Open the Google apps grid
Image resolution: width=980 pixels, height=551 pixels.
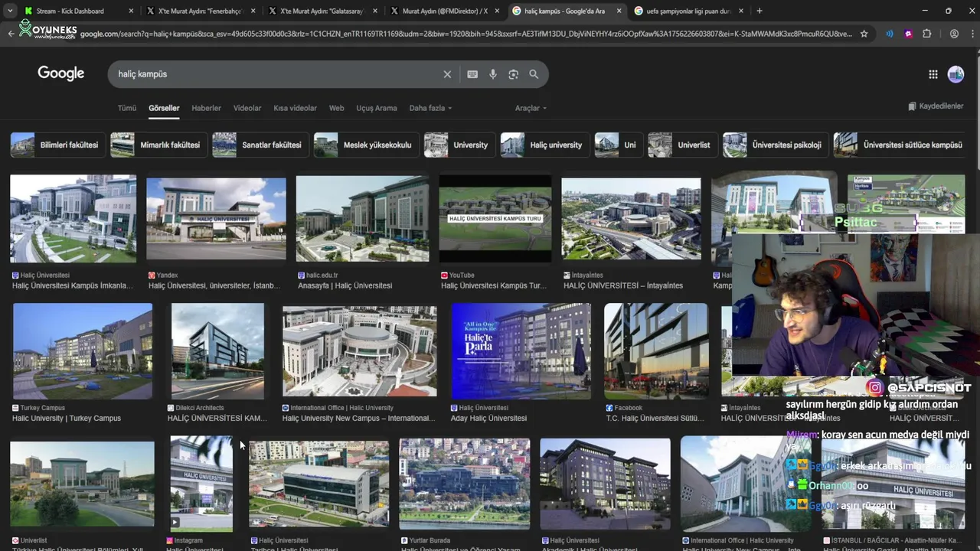pyautogui.click(x=933, y=74)
